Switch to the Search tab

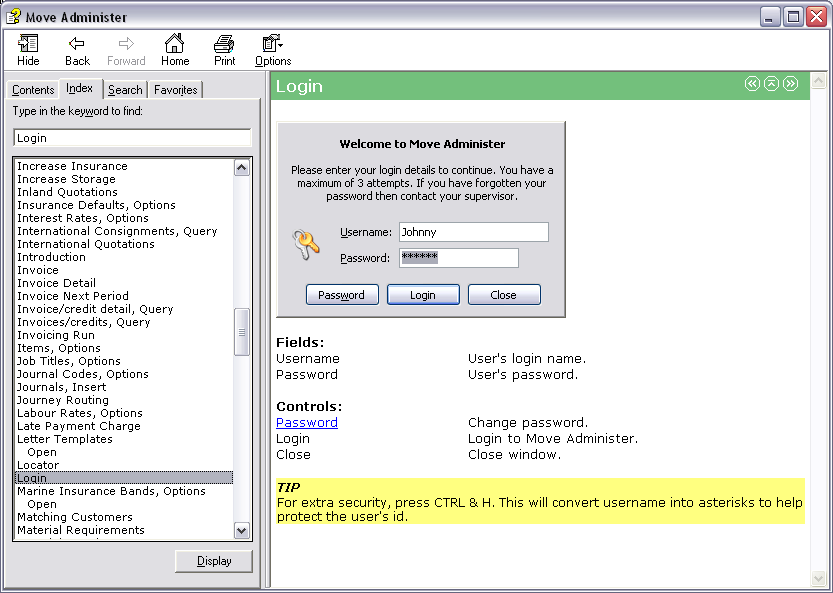click(x=125, y=90)
